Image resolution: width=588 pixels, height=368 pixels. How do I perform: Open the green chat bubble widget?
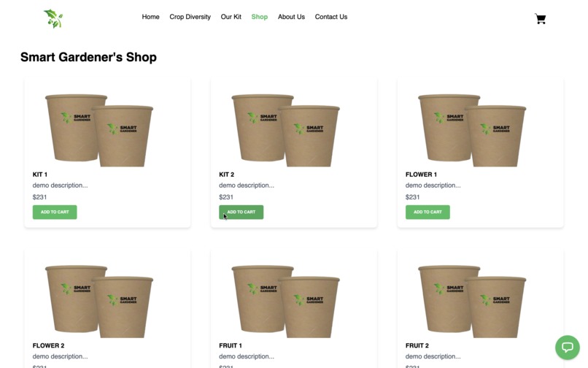pyautogui.click(x=568, y=348)
